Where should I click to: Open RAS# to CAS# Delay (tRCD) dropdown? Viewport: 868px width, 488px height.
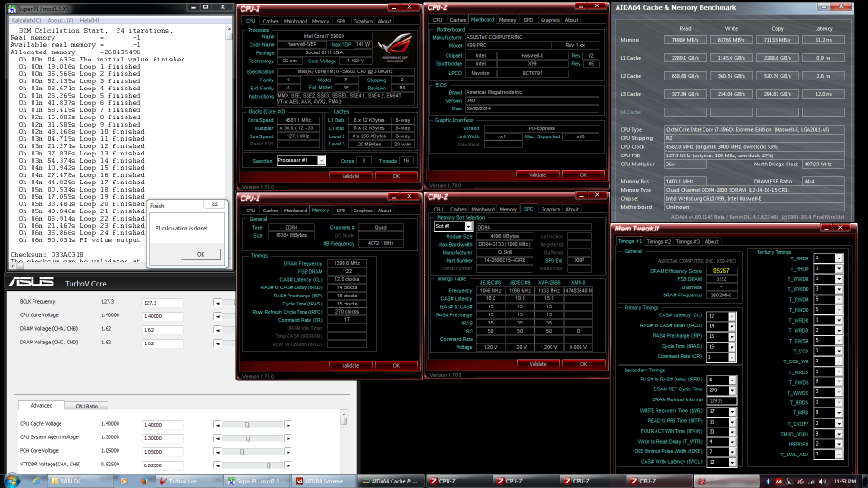pos(731,326)
